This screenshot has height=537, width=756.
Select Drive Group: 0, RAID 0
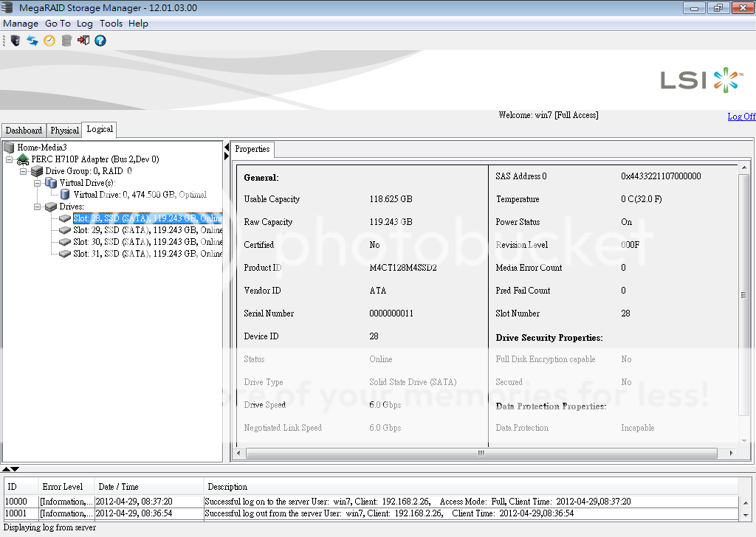89,171
